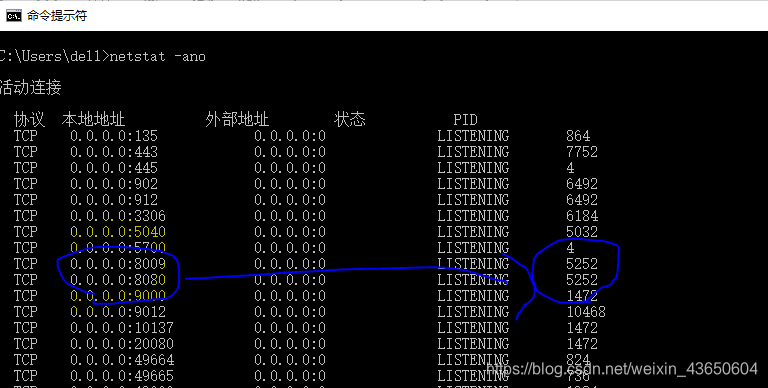
Task: Click the 本地地址 column header
Action: point(93,120)
